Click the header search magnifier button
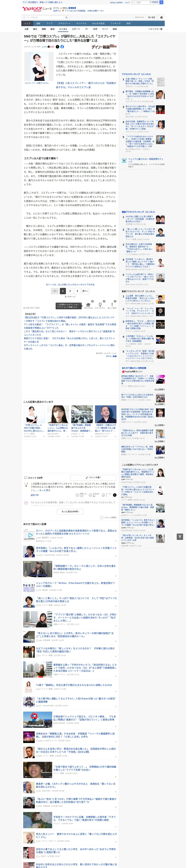Image resolution: width=186 pixels, height=868 pixels. point(161,2)
